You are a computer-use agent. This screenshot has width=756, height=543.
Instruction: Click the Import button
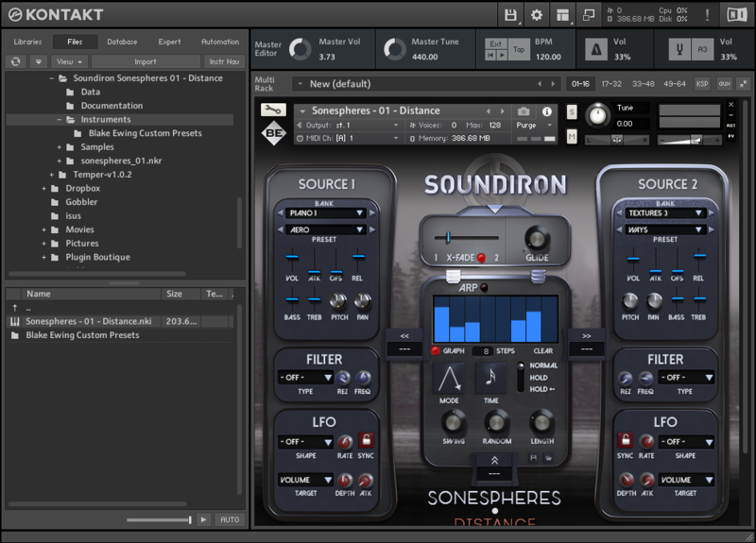point(145,61)
